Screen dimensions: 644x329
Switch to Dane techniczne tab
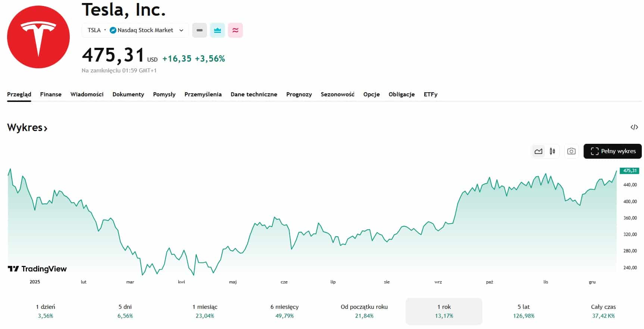254,94
